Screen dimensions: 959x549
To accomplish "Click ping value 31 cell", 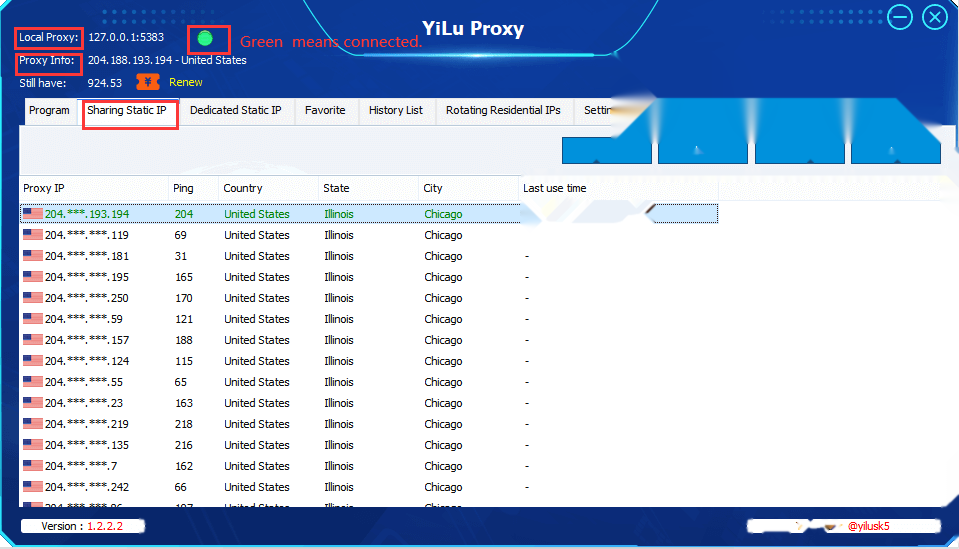I will pyautogui.click(x=181, y=256).
